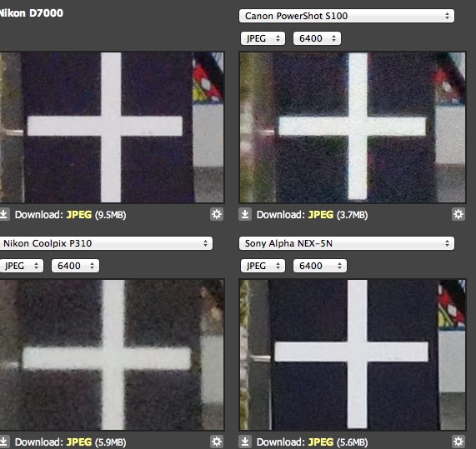476x449 pixels.
Task: Download the 5.9MB JPEG link
Action: [79, 442]
